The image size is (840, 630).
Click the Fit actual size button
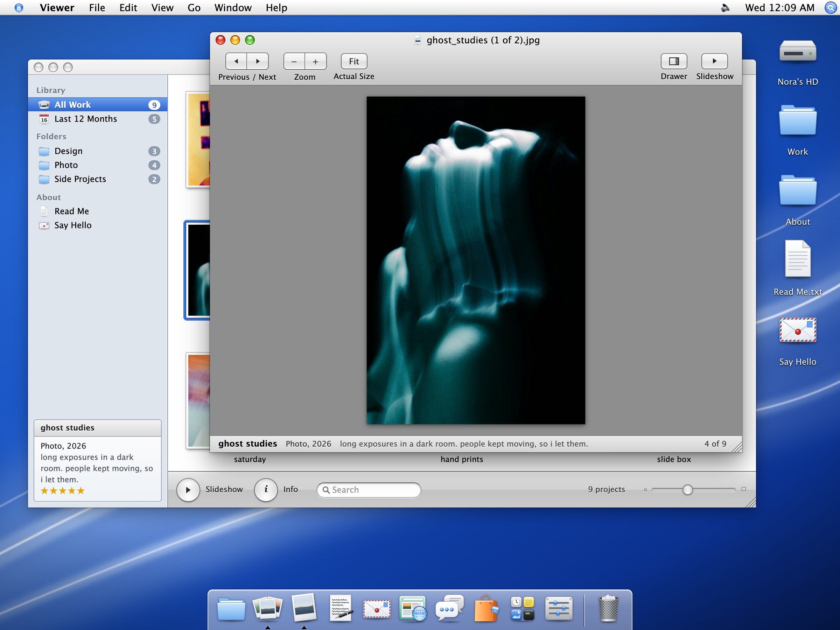pyautogui.click(x=354, y=61)
